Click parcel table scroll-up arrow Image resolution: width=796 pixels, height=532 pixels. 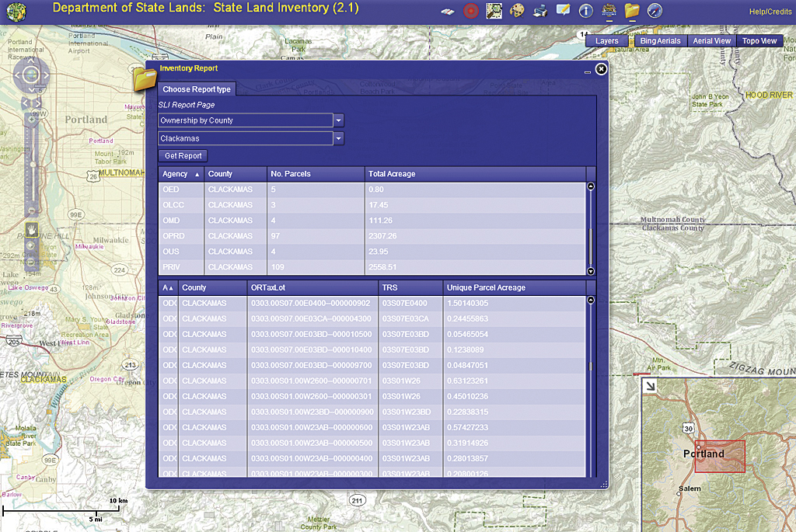click(591, 301)
